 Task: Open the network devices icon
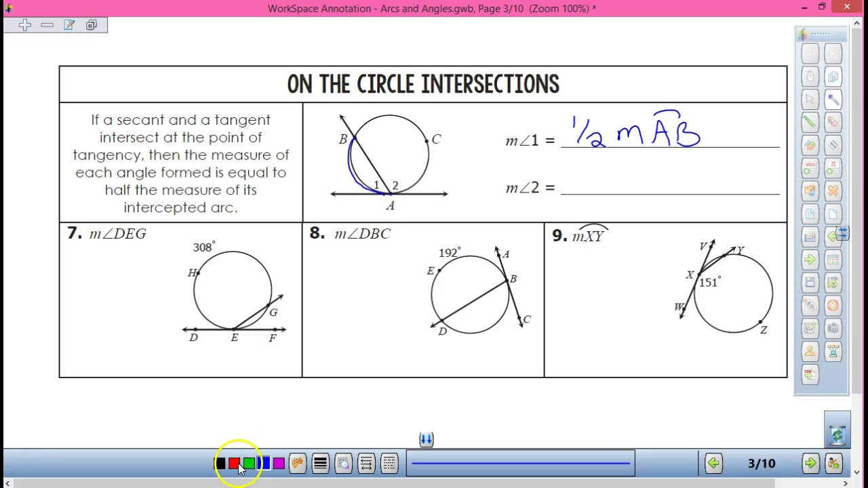point(833,351)
